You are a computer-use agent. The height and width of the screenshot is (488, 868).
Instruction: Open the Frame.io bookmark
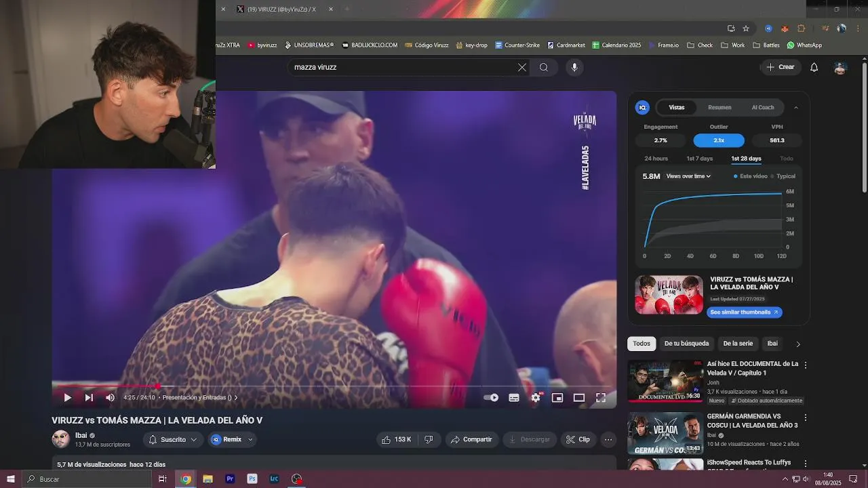click(663, 45)
